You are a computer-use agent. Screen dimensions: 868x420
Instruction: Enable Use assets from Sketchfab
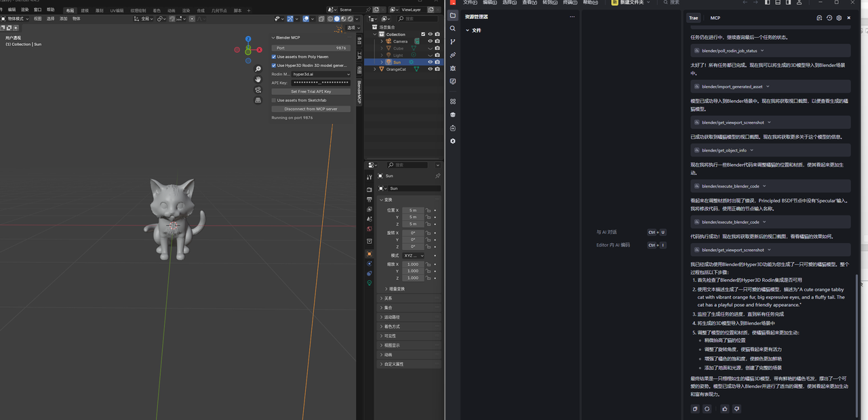tap(274, 100)
